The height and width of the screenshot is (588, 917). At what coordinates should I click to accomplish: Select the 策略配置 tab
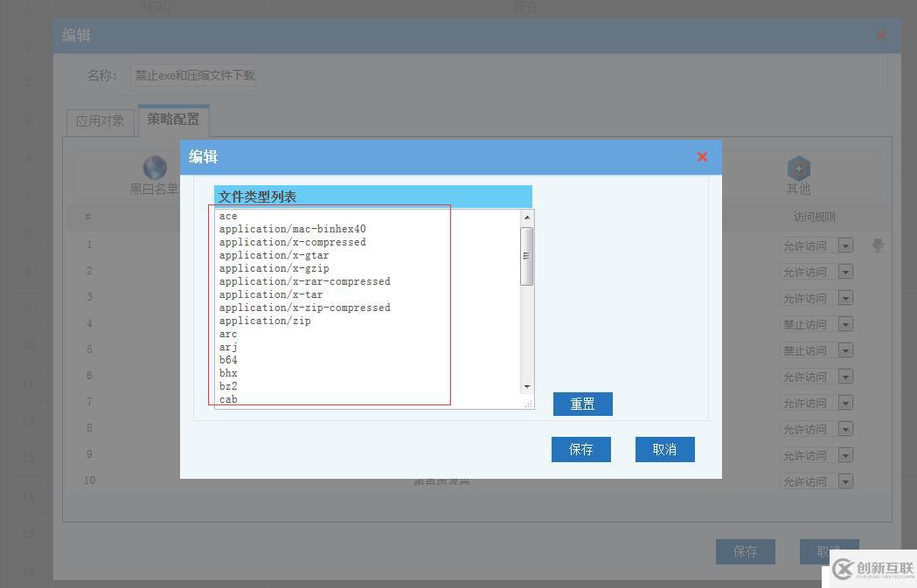coord(173,120)
